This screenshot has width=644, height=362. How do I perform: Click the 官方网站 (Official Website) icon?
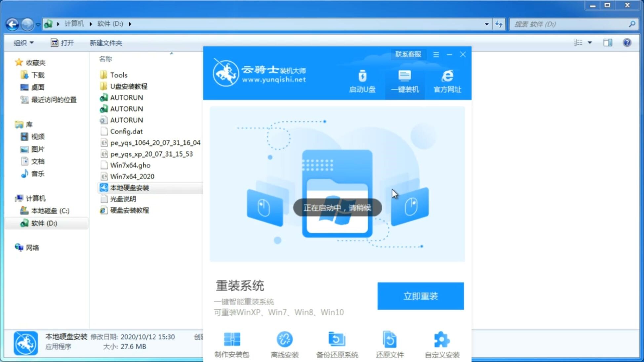(447, 81)
